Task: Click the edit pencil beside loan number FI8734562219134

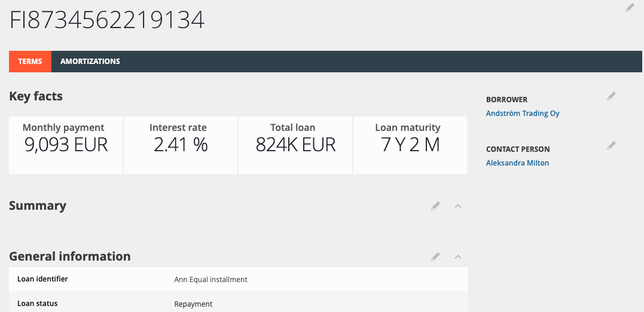Action: (x=630, y=8)
